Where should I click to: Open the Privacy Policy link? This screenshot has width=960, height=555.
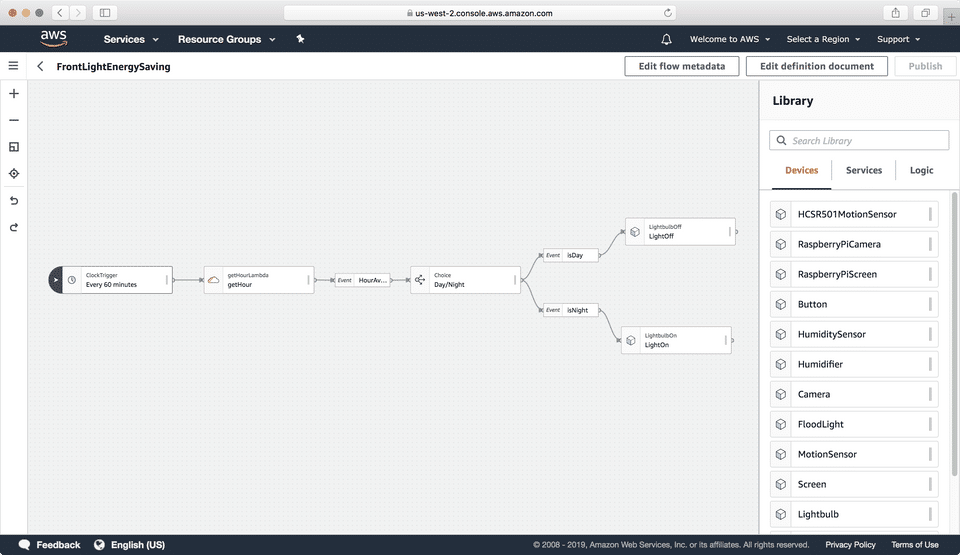coord(850,545)
